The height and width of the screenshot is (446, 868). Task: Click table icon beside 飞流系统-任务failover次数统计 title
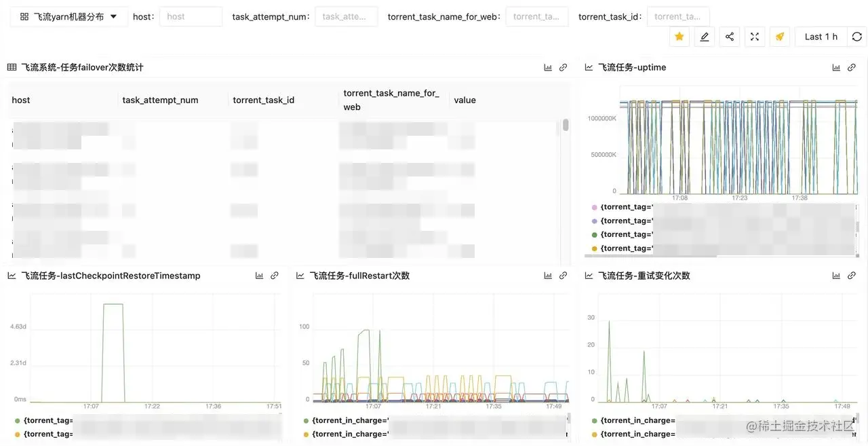[x=12, y=67]
